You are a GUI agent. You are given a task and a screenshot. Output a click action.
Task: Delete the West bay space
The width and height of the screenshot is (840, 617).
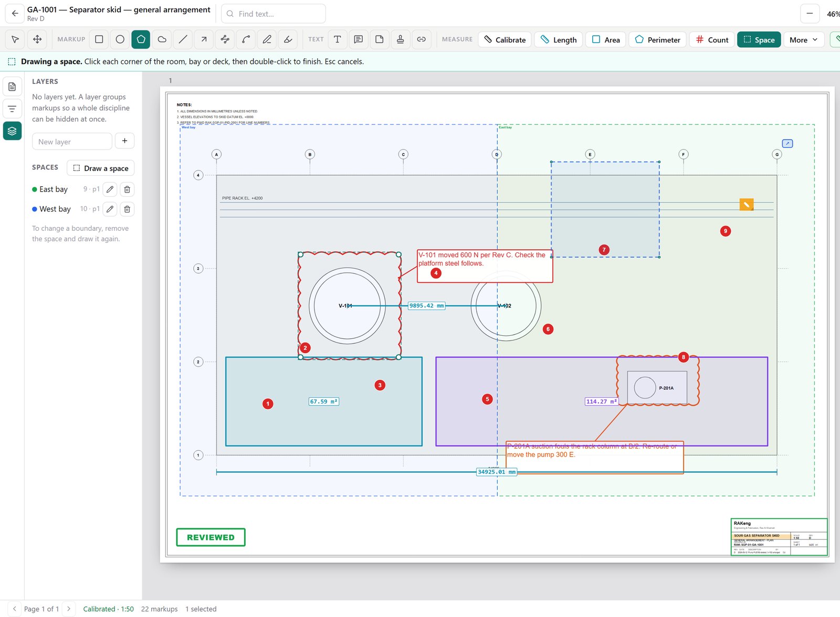point(127,209)
